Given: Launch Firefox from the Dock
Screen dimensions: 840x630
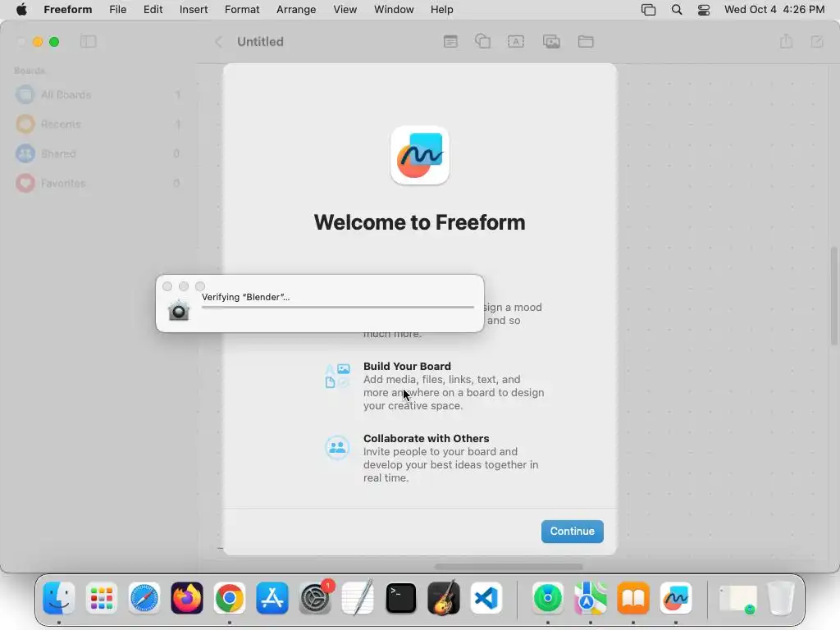Looking at the screenshot, I should pyautogui.click(x=187, y=598).
